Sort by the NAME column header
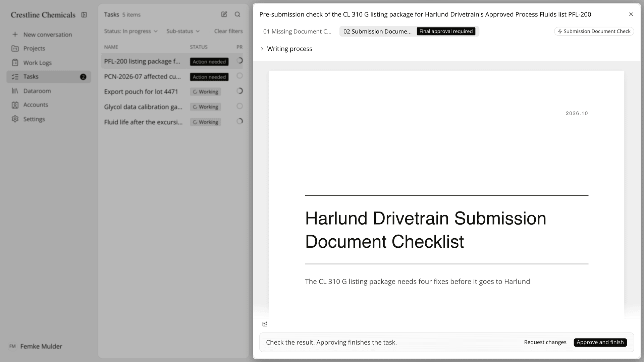The width and height of the screenshot is (644, 362). coord(111,47)
